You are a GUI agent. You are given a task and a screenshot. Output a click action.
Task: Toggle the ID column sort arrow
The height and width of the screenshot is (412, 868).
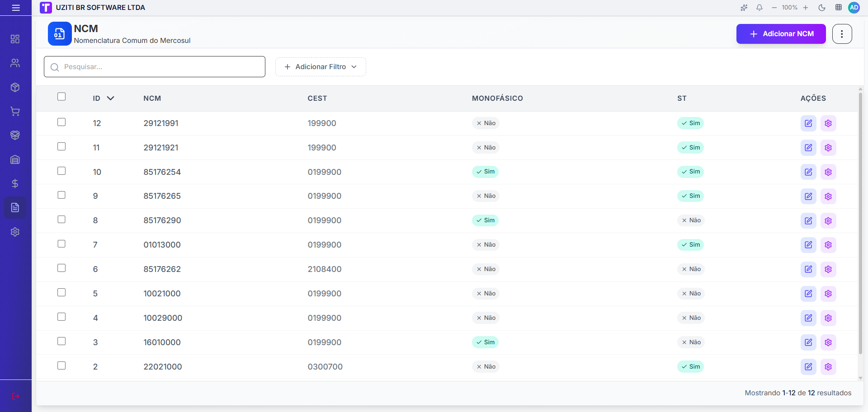pos(110,98)
